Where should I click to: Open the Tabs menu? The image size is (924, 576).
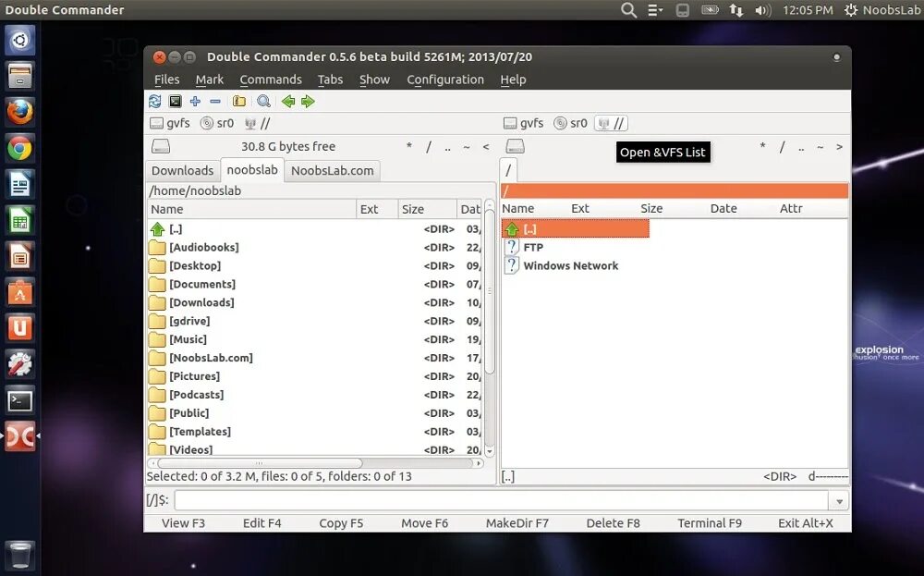pyautogui.click(x=330, y=80)
